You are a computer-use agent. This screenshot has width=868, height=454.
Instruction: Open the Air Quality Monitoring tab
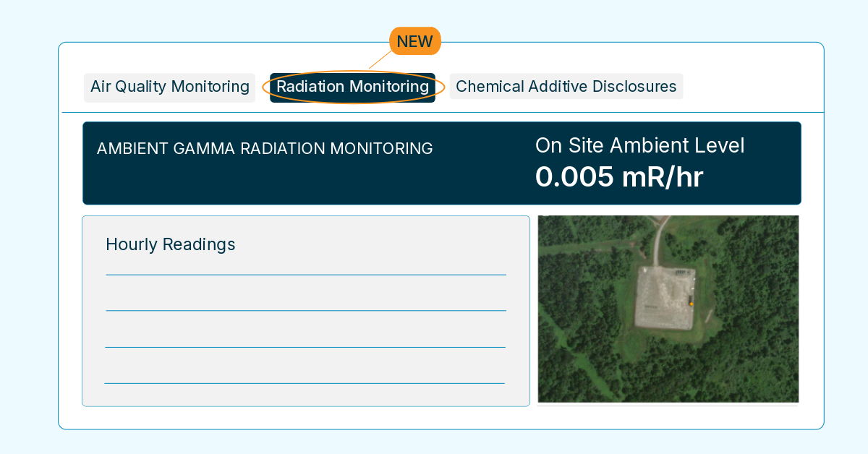(170, 87)
